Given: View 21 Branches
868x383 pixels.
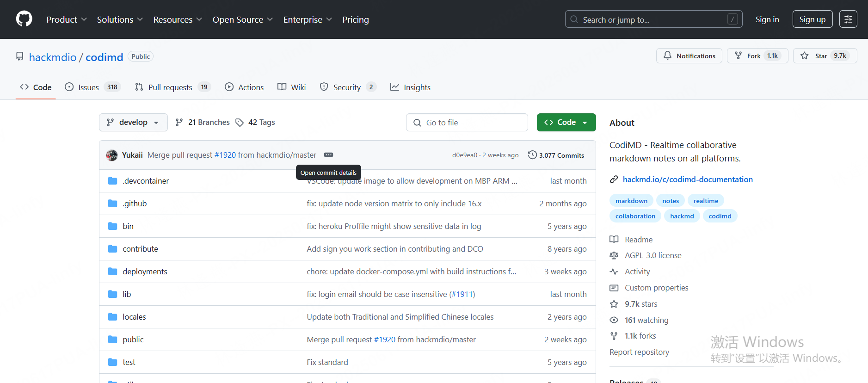Looking at the screenshot, I should (203, 123).
